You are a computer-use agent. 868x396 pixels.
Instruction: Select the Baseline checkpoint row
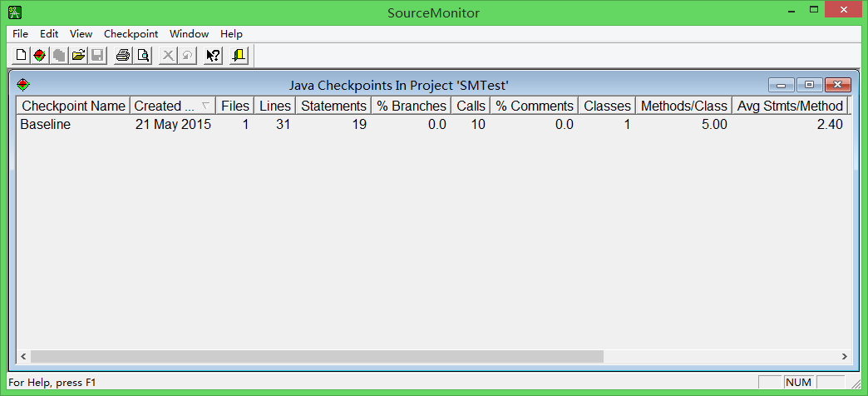tap(433, 125)
